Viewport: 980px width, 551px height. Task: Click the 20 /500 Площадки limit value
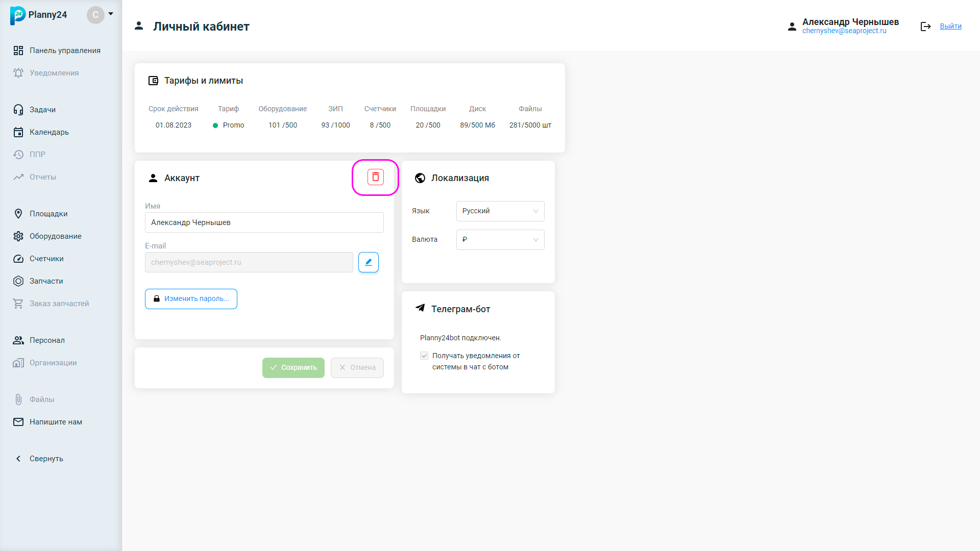[x=428, y=125]
